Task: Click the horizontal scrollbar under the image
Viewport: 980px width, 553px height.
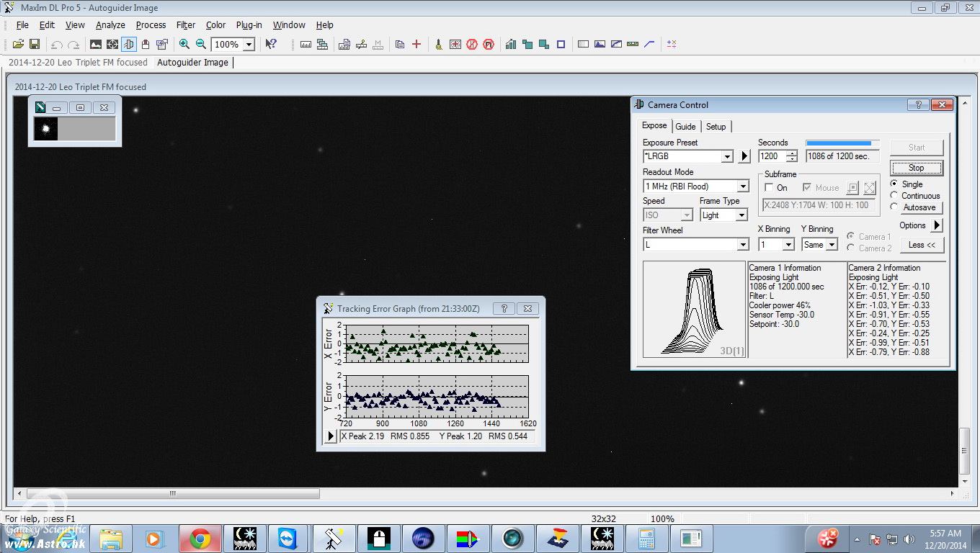Action: 173,494
